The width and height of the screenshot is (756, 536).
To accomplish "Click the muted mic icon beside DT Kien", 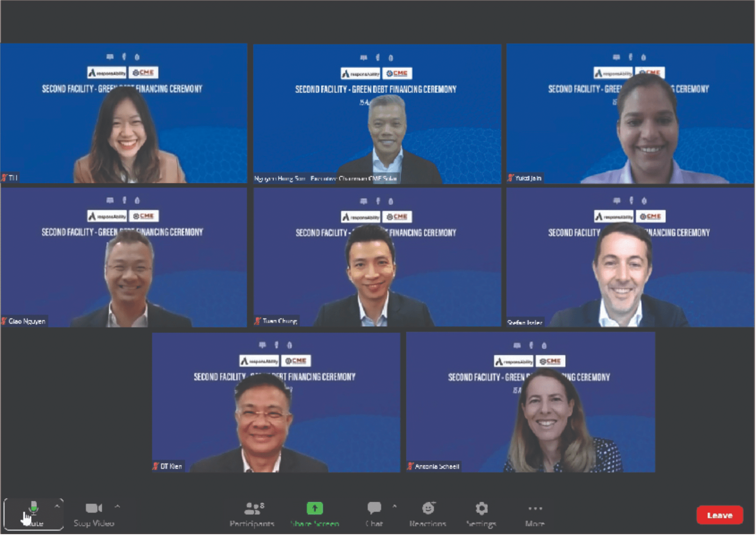I will coord(156,466).
